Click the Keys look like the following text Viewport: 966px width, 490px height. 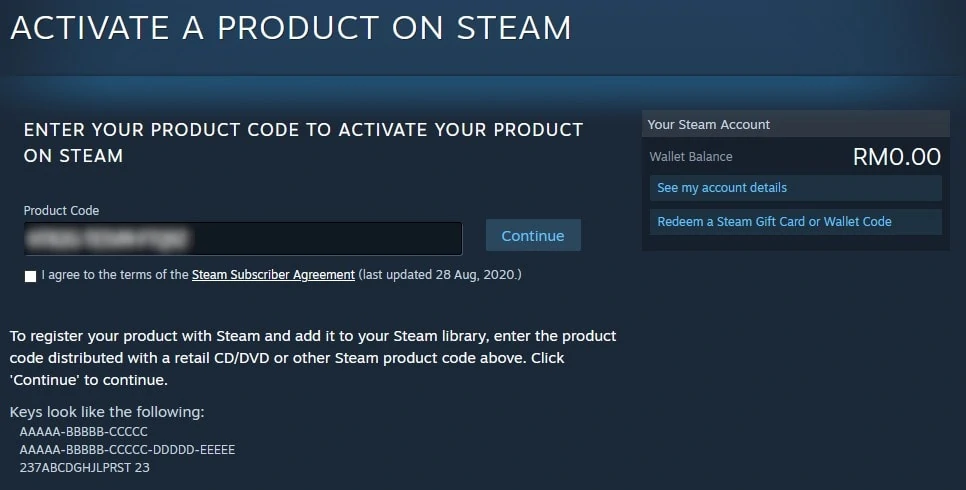click(107, 412)
